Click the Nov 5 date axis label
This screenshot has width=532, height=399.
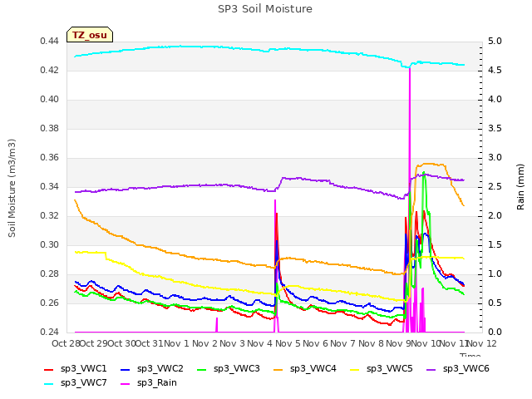point(288,344)
